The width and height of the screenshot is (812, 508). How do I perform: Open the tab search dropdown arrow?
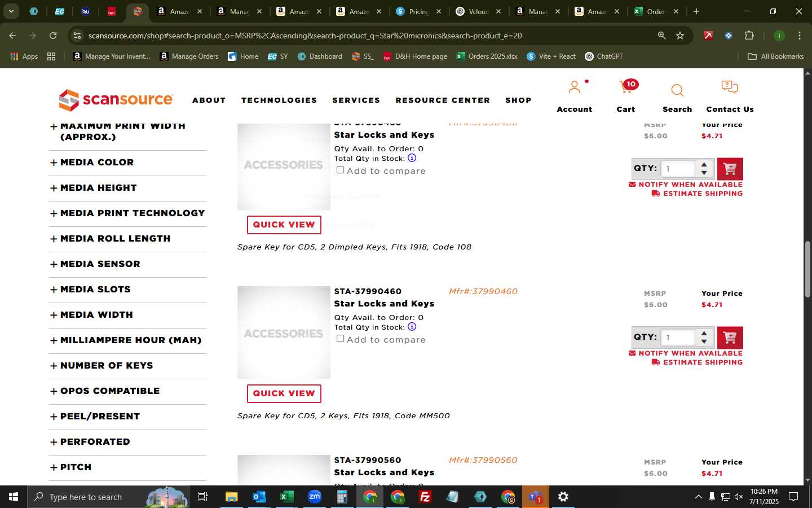point(11,11)
